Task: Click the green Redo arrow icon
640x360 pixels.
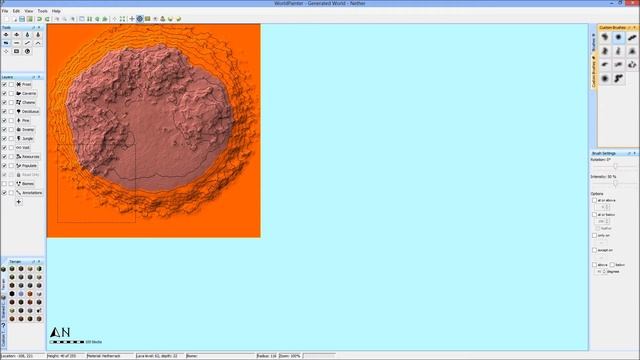Action: (47, 19)
